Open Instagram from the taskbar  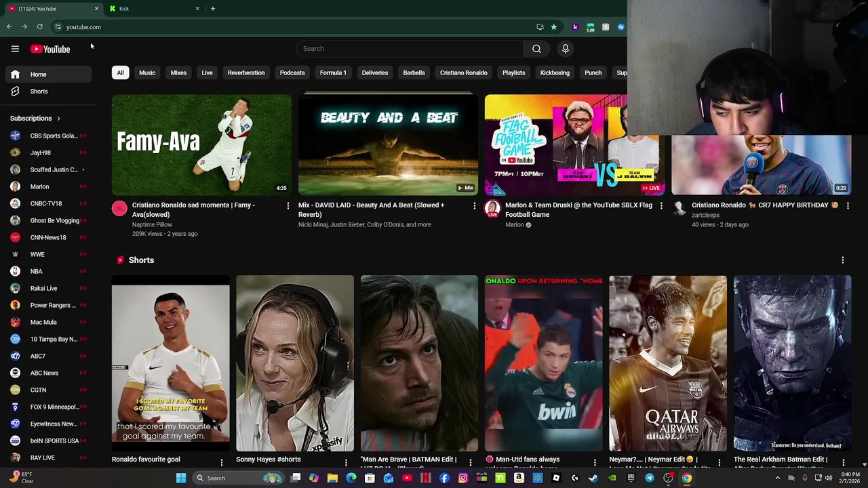463,478
